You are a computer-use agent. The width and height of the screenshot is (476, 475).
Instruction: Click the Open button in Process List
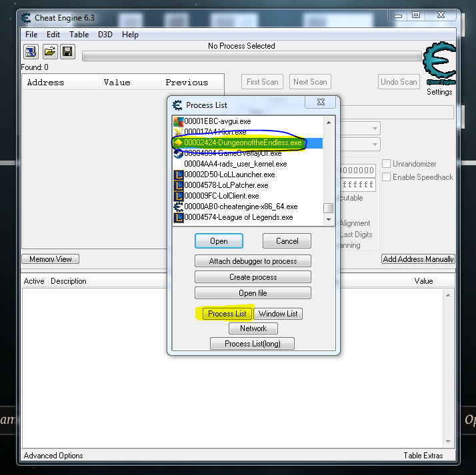(219, 241)
